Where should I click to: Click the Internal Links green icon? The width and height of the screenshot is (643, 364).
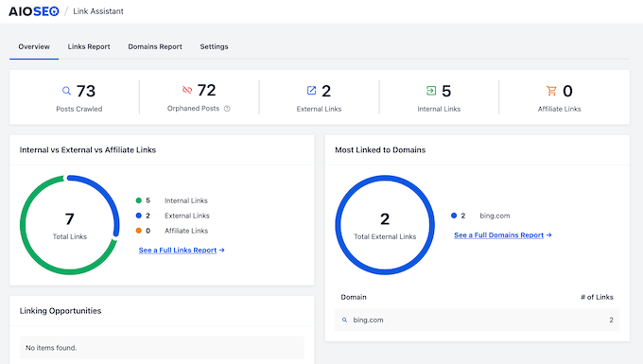pos(431,91)
